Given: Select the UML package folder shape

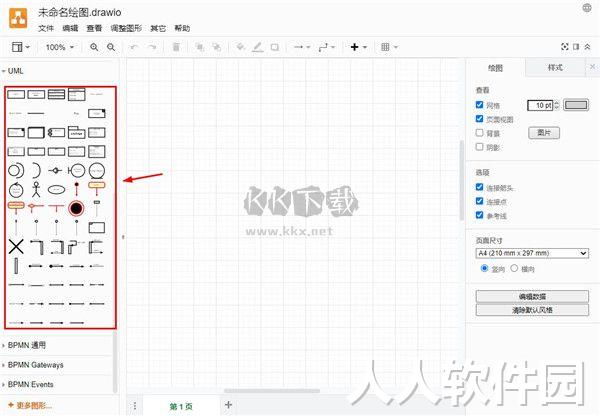Looking at the screenshot, I should pyautogui.click(x=77, y=132).
